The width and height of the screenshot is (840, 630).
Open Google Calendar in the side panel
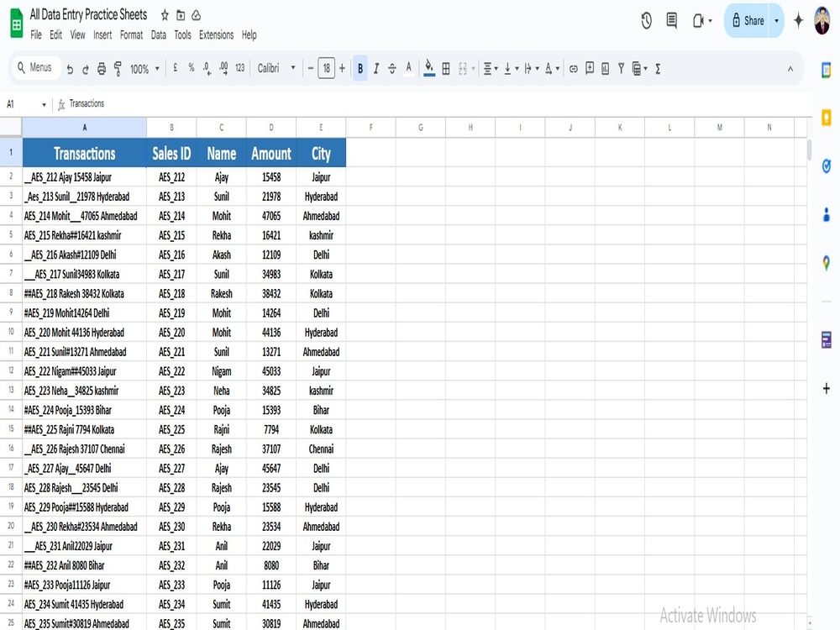pos(826,71)
